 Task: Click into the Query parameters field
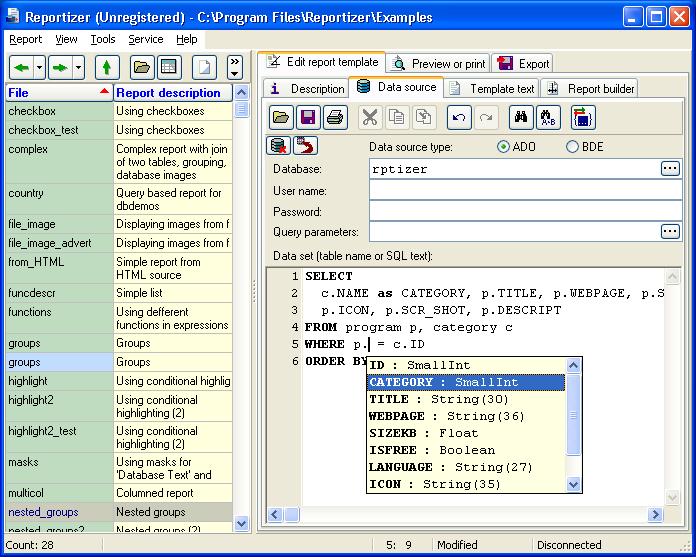(514, 232)
